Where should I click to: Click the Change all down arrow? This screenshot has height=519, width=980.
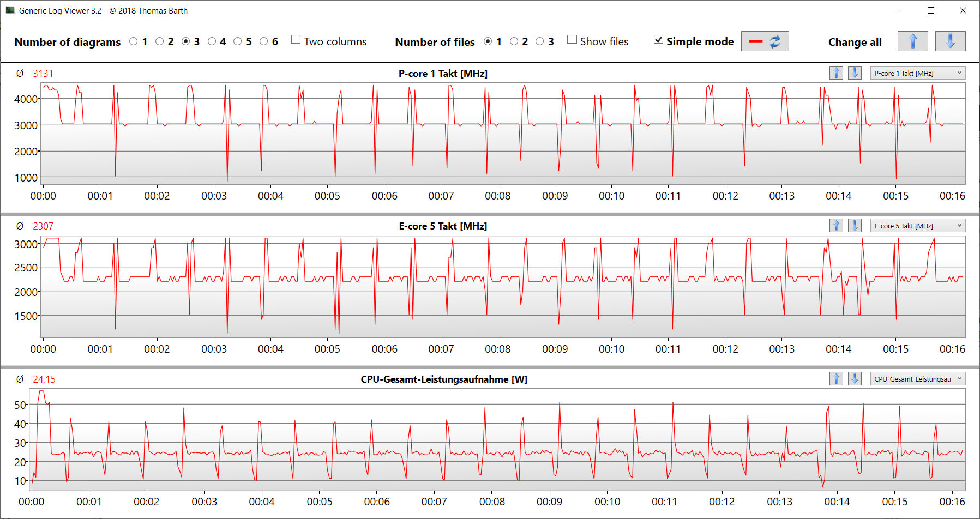[x=950, y=41]
